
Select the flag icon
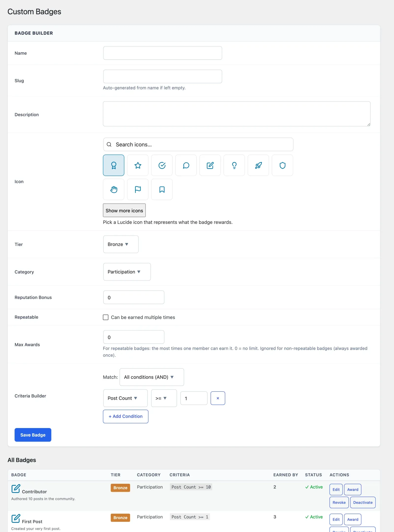pos(138,189)
